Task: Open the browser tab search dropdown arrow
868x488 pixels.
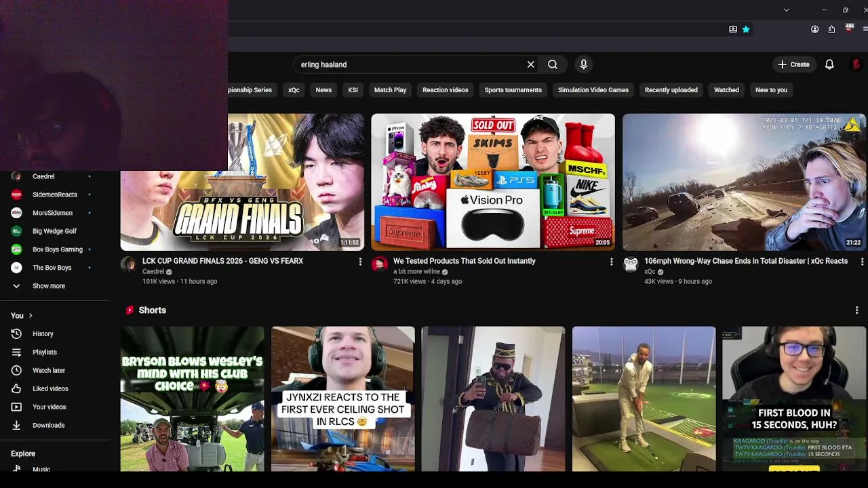Action: (x=786, y=10)
